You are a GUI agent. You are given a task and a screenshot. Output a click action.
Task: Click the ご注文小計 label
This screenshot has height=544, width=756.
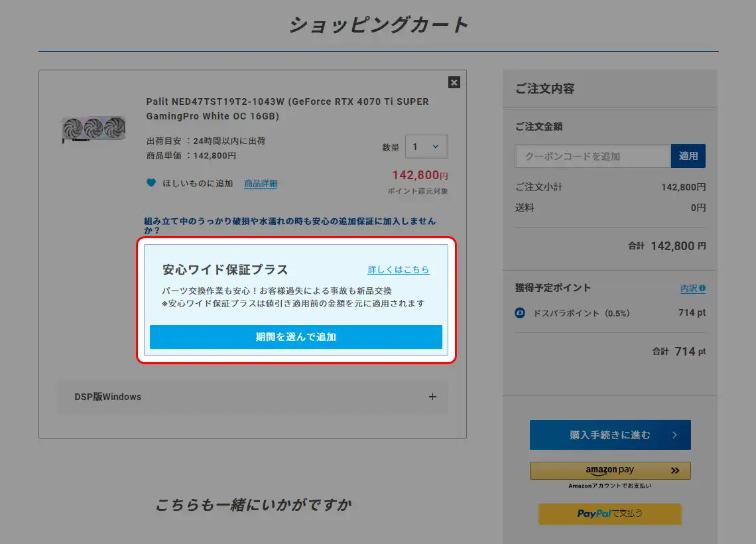coord(538,187)
